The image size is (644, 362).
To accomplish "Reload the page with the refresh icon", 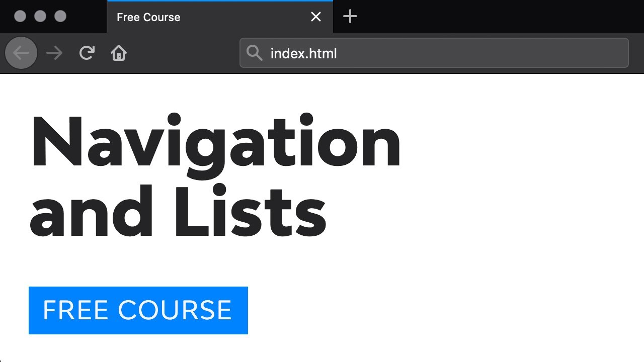I will 87,53.
